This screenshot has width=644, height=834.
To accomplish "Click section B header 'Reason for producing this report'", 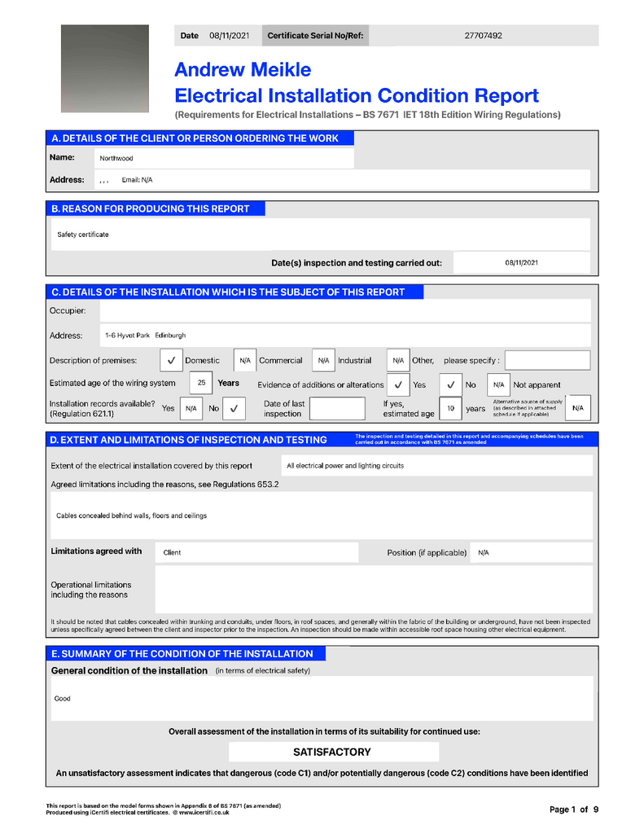I will [156, 208].
